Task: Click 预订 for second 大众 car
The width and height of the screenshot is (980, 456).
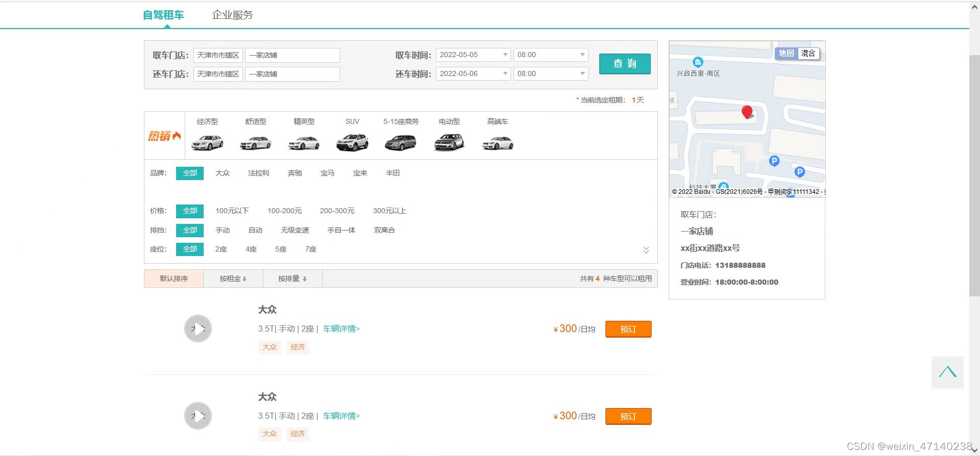Action: tap(628, 416)
